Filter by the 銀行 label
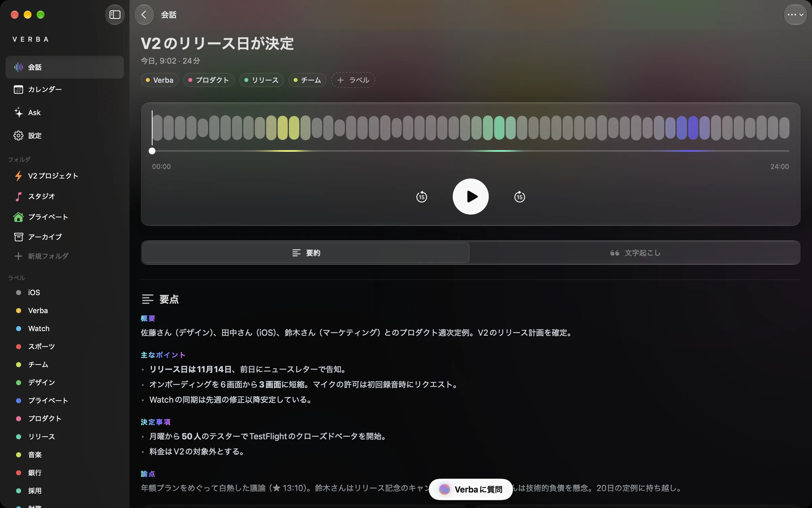Viewport: 812px width, 508px height. click(65, 472)
